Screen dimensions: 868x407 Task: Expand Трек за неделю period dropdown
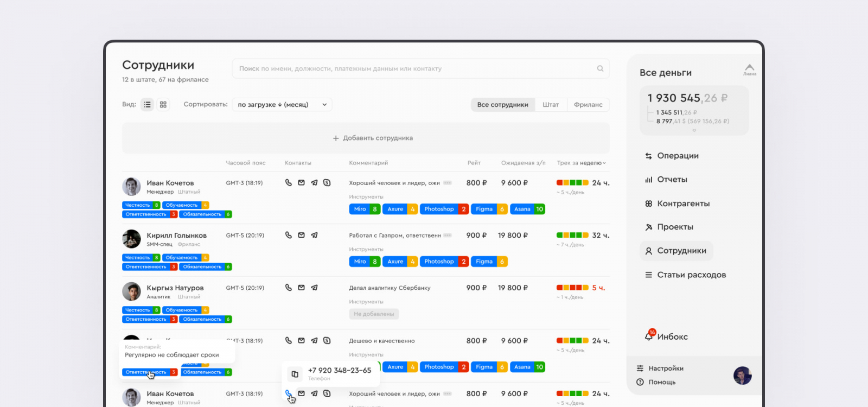tap(592, 163)
